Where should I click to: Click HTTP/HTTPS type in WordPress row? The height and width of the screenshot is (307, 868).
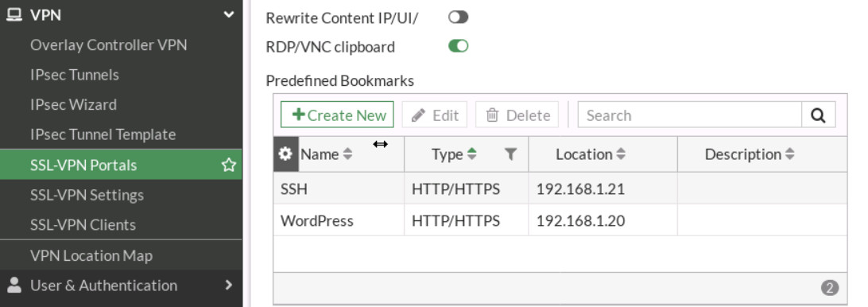pyautogui.click(x=455, y=221)
